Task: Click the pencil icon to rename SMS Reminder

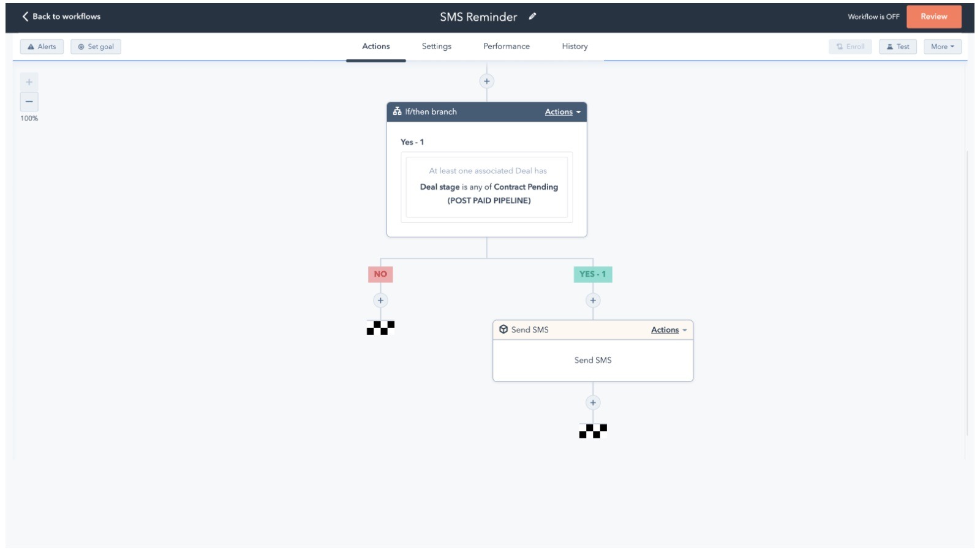Action: click(x=530, y=17)
